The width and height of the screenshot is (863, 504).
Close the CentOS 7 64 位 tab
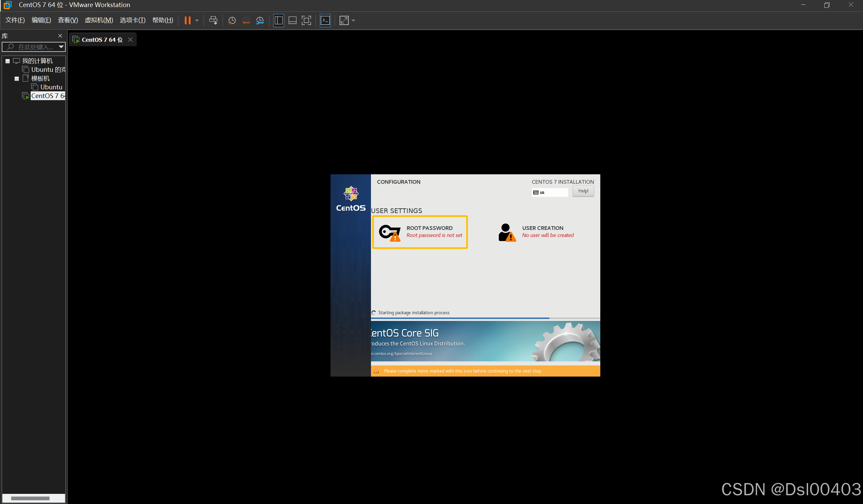pos(130,40)
